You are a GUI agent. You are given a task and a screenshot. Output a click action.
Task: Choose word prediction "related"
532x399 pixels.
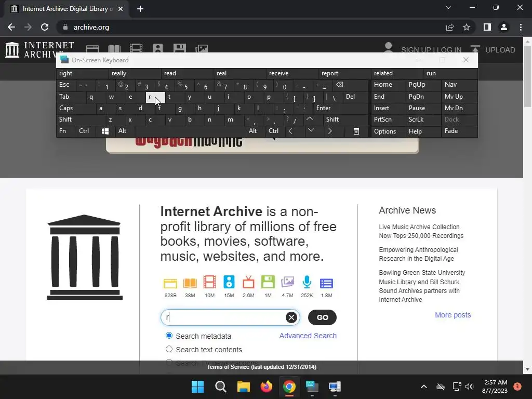[397, 73]
